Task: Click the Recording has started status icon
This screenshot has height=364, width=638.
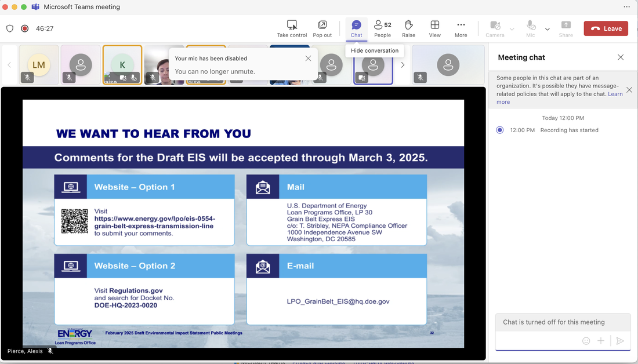Action: 499,130
